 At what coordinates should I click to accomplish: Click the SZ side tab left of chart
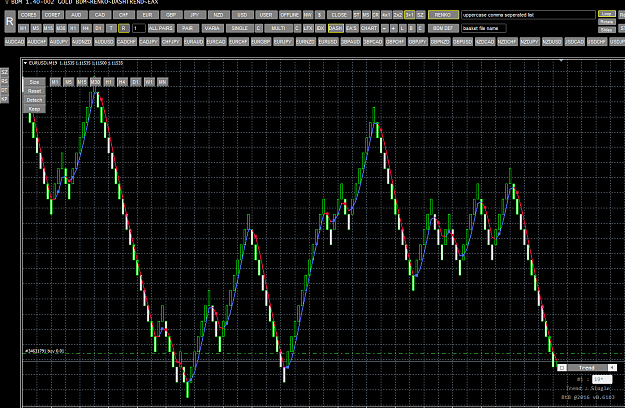[x=4, y=72]
